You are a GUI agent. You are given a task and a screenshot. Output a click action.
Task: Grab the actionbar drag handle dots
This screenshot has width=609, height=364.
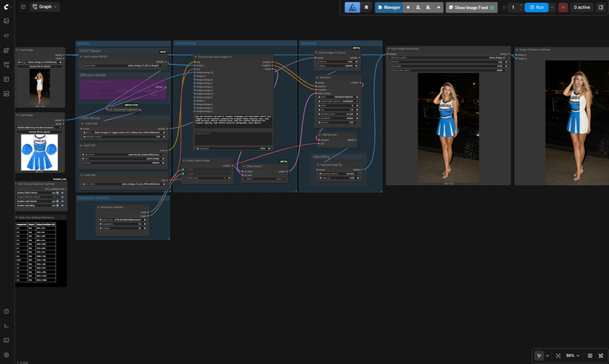(x=504, y=7)
